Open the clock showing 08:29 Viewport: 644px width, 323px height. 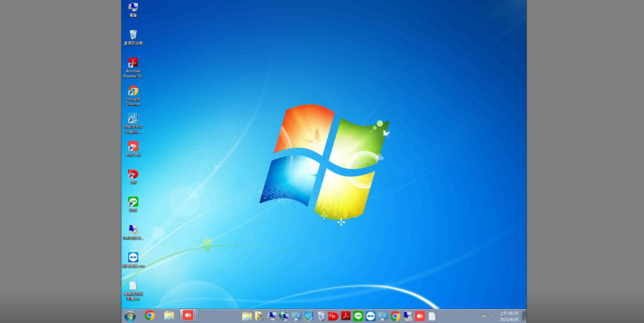(x=509, y=316)
